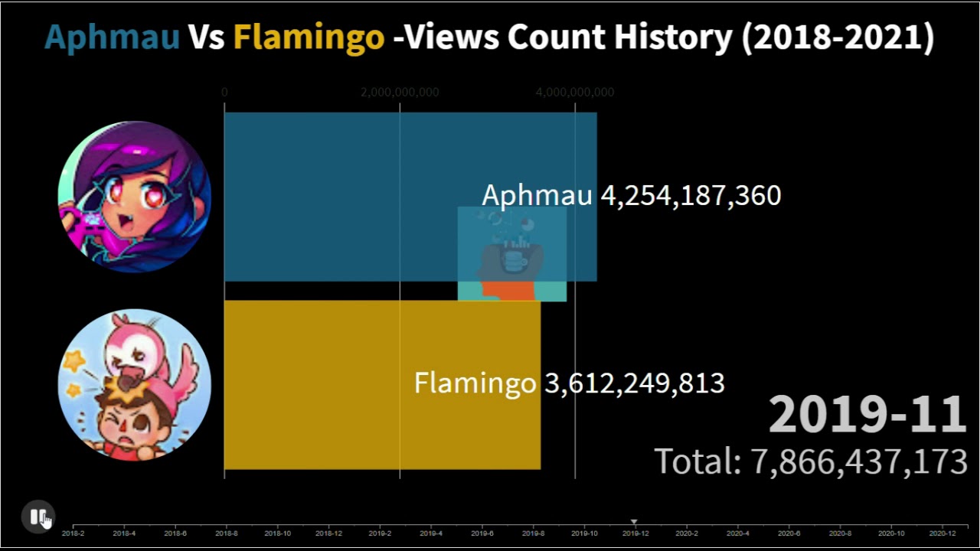Jump to 2018-4 on the timeline
Screen dimensions: 980x551
(x=124, y=533)
